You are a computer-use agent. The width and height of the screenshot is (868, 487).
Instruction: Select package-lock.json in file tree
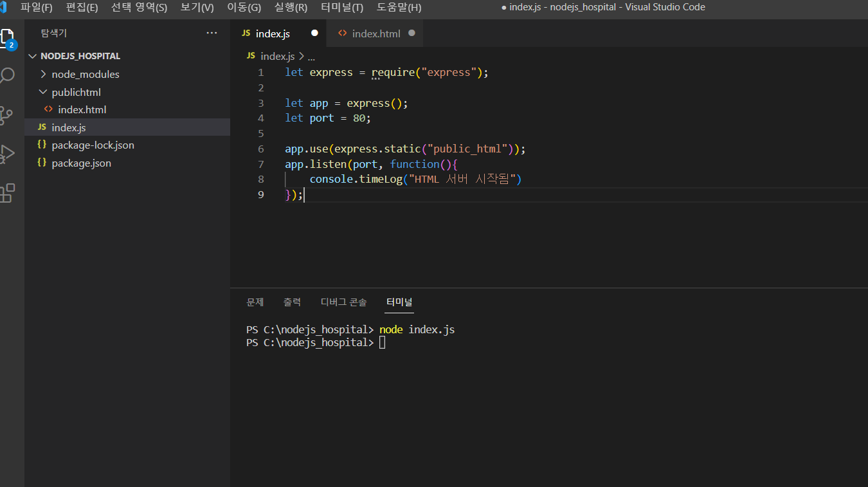click(x=93, y=145)
